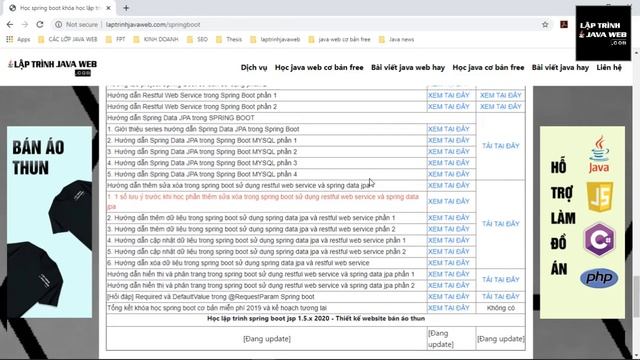Open the laptrinhjavaweb bookmark folder

pos(275,40)
